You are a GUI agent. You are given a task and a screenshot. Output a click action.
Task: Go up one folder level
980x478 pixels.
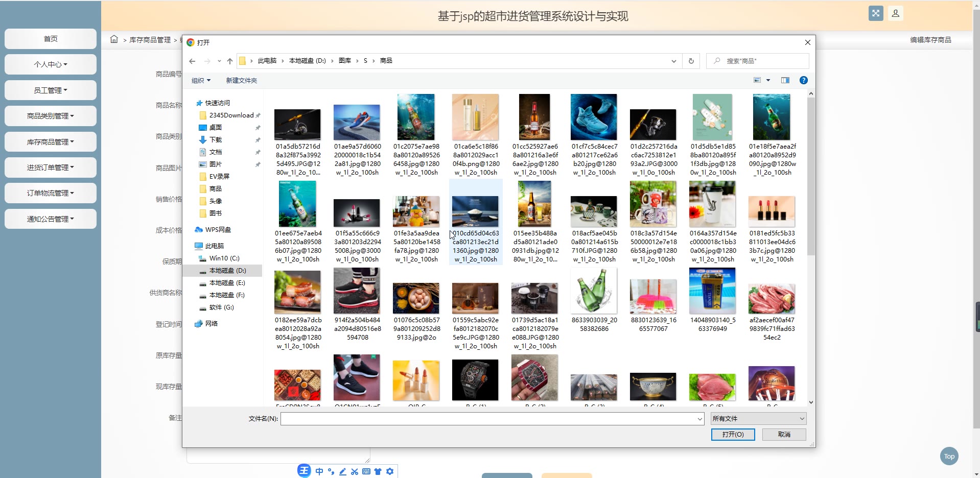[230, 61]
